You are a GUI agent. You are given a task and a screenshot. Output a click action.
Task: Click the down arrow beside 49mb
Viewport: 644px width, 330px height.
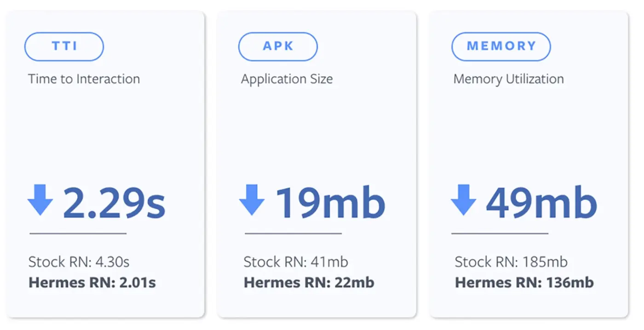(x=463, y=200)
